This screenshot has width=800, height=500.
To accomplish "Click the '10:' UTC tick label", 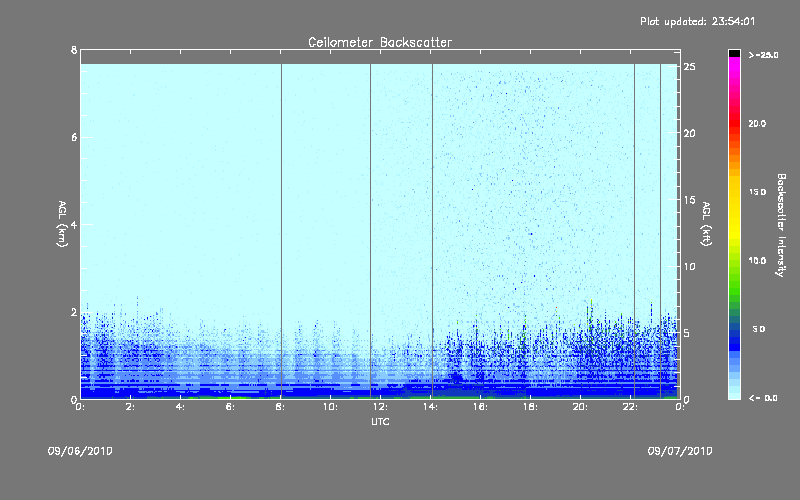I will pyautogui.click(x=330, y=407).
